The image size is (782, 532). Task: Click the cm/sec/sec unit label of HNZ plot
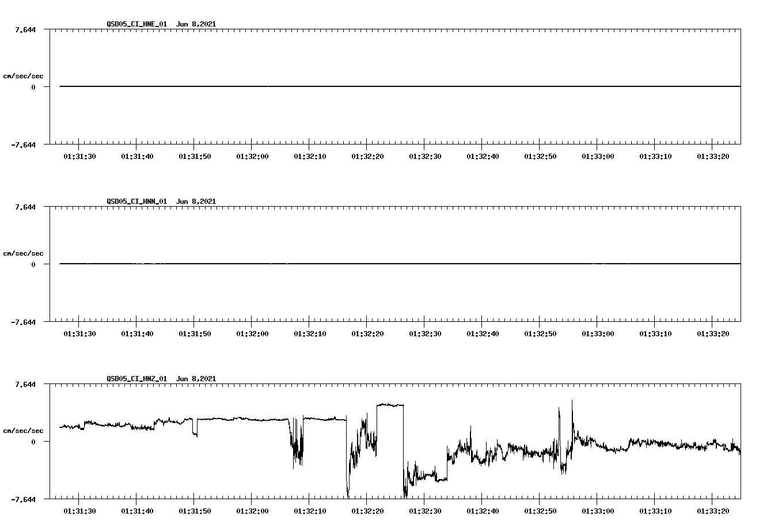(x=23, y=431)
